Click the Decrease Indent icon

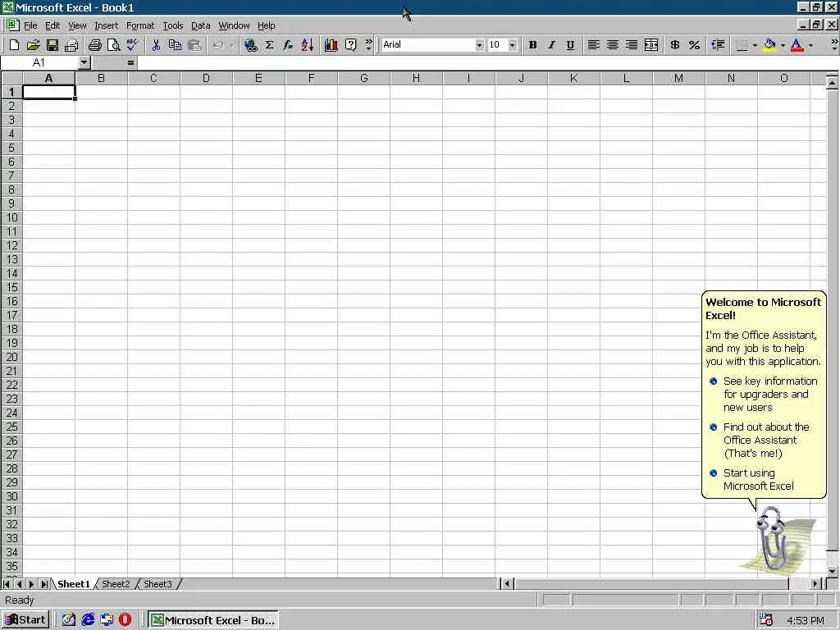pyautogui.click(x=718, y=46)
